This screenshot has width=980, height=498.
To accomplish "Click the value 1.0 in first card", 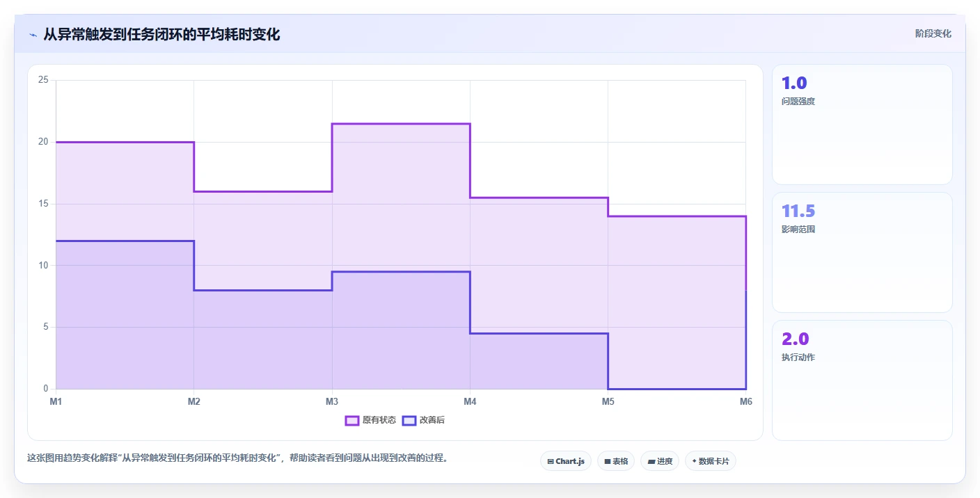I will tap(794, 83).
